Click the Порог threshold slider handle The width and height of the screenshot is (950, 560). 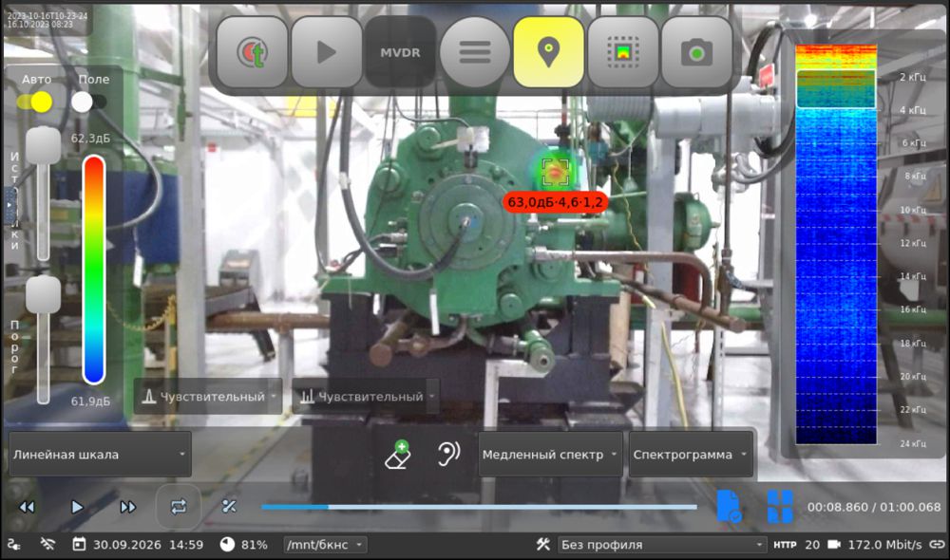click(x=43, y=294)
